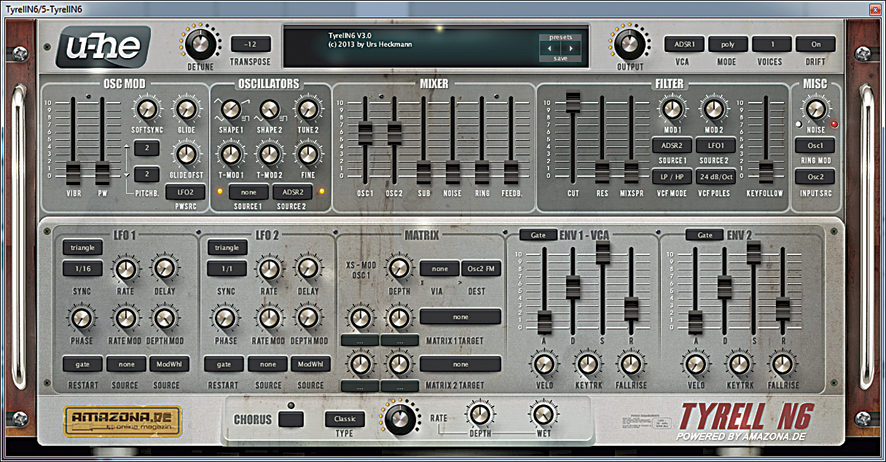Click the ENV 2 FALLRISE knob
Image resolution: width=886 pixels, height=462 pixels.
point(783,364)
